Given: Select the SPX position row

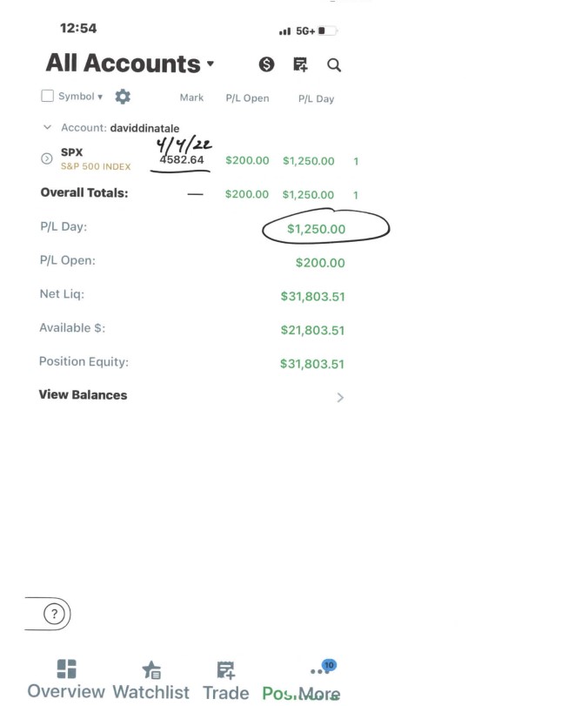Looking at the screenshot, I should coord(200,159).
